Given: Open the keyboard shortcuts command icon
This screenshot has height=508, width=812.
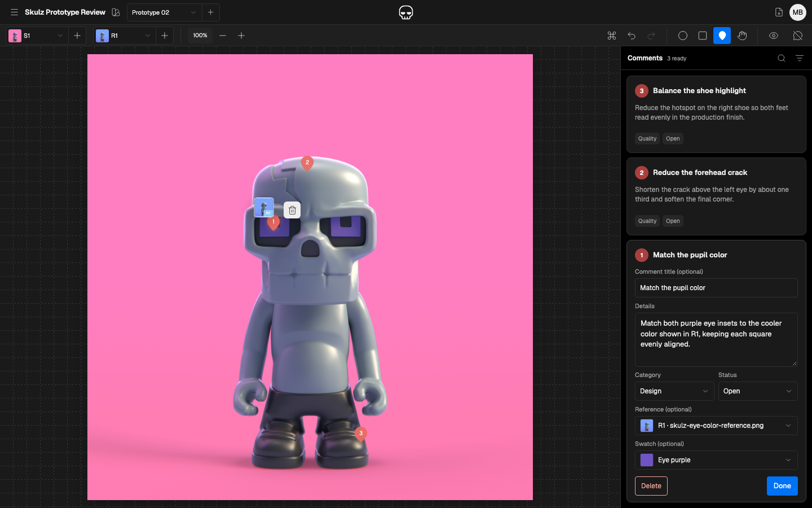Looking at the screenshot, I should click(x=612, y=36).
